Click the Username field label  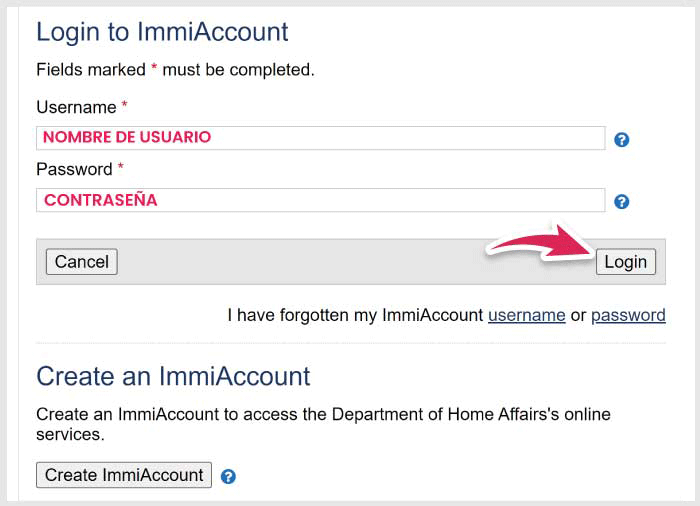pyautogui.click(x=76, y=107)
